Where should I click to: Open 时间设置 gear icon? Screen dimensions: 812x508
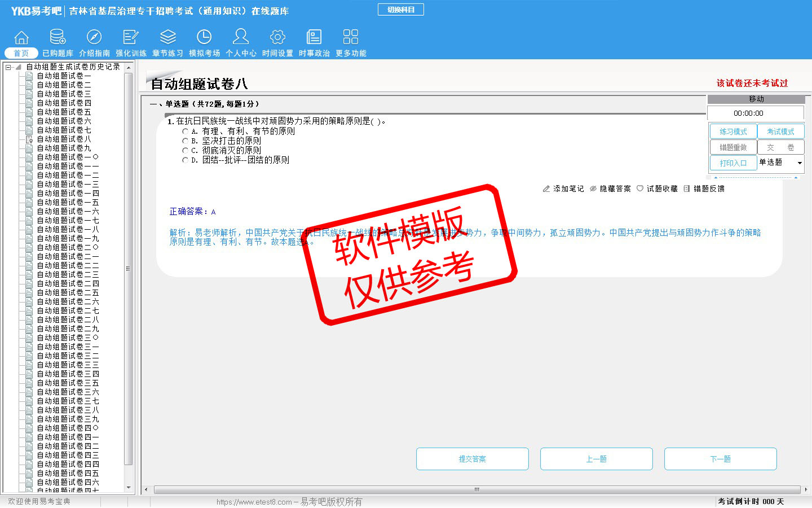(x=277, y=37)
